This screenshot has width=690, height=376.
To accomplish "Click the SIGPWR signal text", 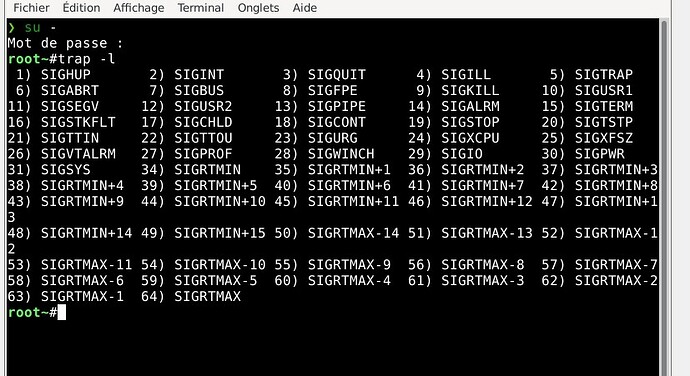I will click(x=599, y=154).
